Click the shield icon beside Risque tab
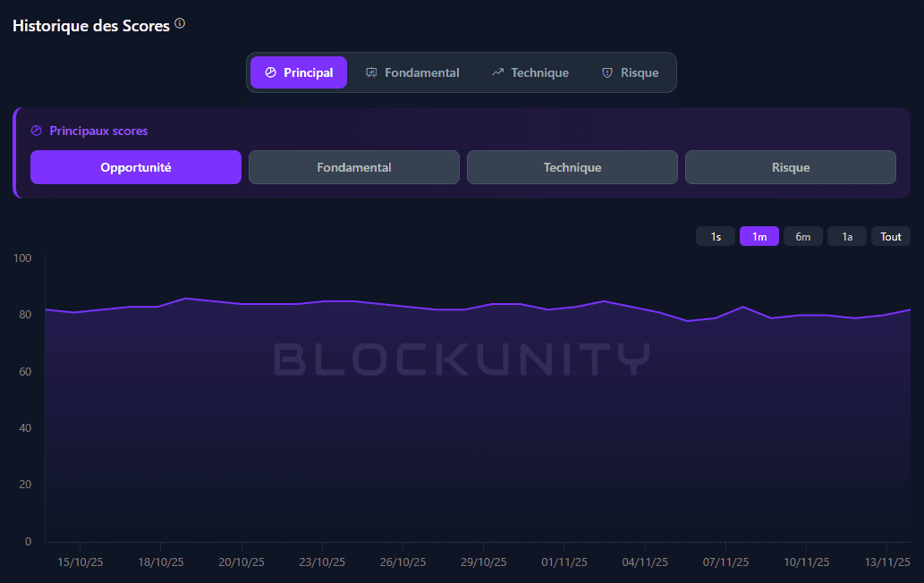 pyautogui.click(x=607, y=72)
